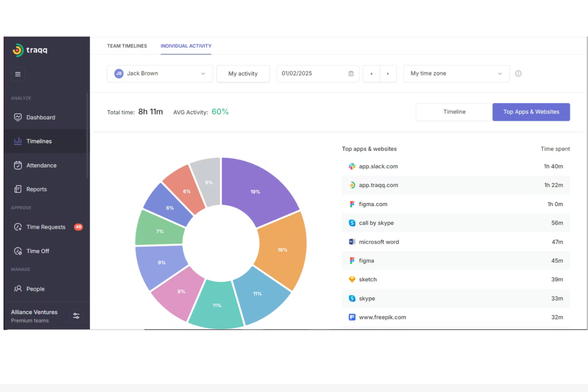
Task: Click the Timelines bar chart icon
Action: pos(18,141)
